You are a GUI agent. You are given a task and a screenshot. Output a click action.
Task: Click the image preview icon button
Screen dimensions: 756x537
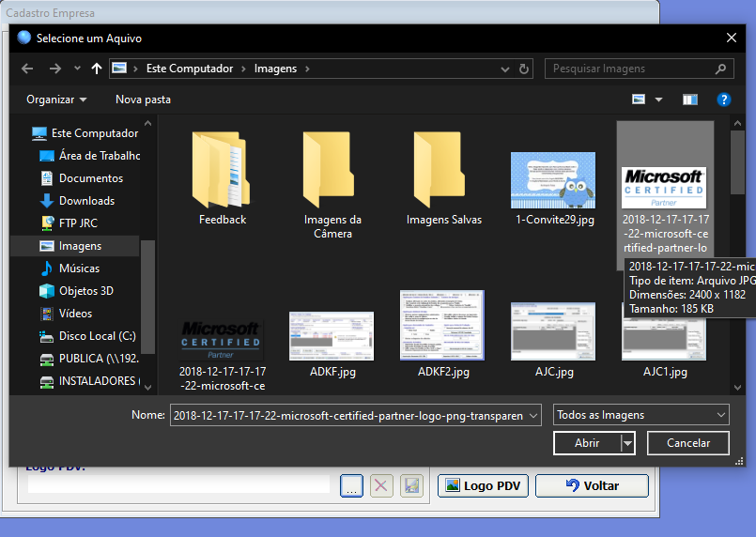[x=411, y=486]
